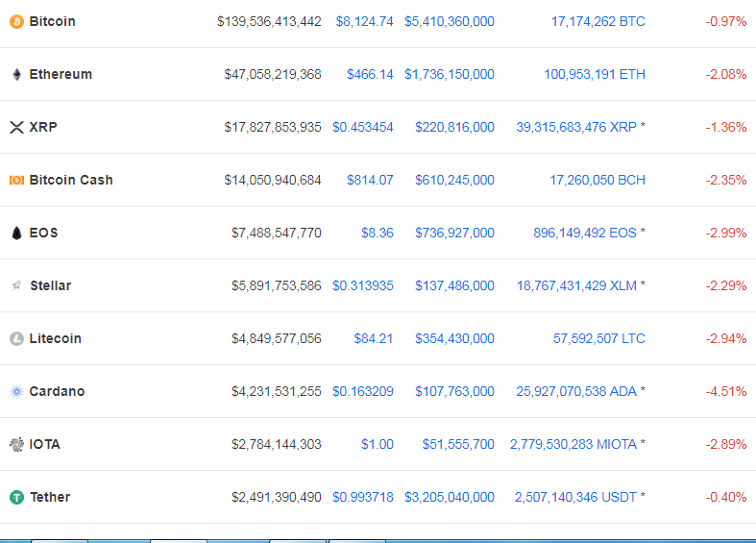756x543 pixels.
Task: Open the Bitcoin name link
Action: [x=52, y=22]
